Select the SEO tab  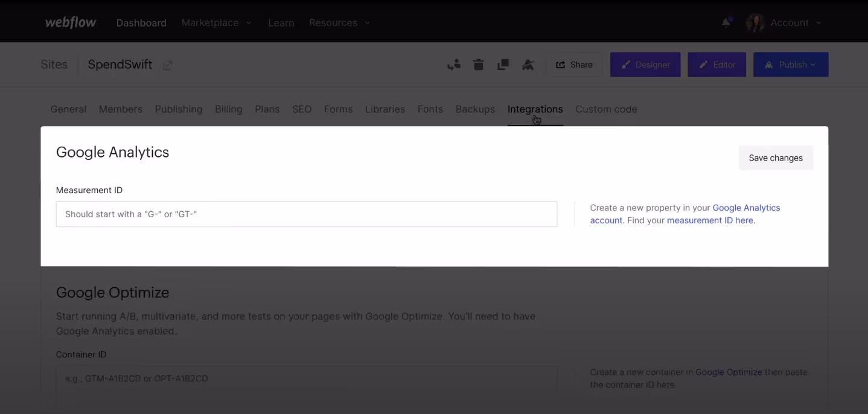[x=302, y=109]
